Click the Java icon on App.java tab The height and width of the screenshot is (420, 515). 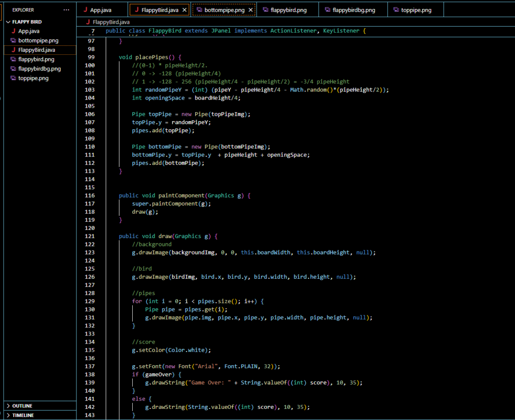pyautogui.click(x=85, y=10)
